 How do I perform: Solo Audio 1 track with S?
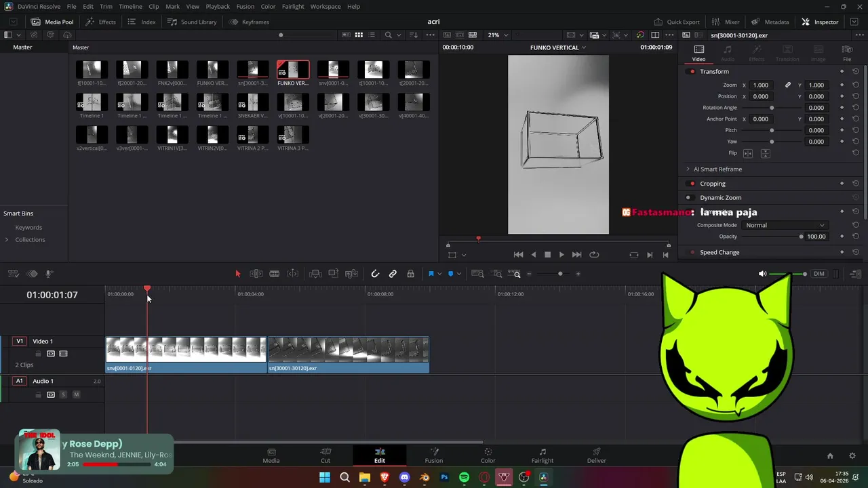click(x=63, y=394)
